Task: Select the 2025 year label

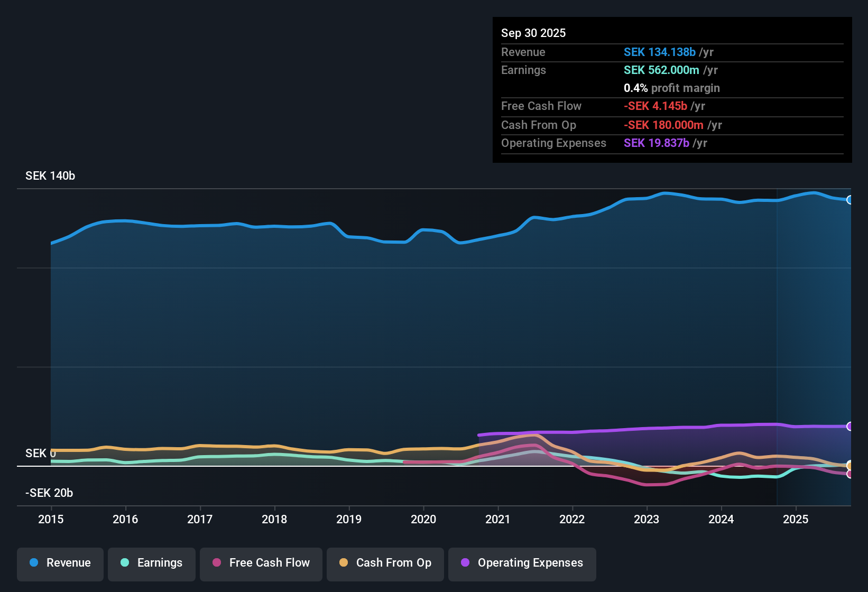Action: (x=796, y=520)
